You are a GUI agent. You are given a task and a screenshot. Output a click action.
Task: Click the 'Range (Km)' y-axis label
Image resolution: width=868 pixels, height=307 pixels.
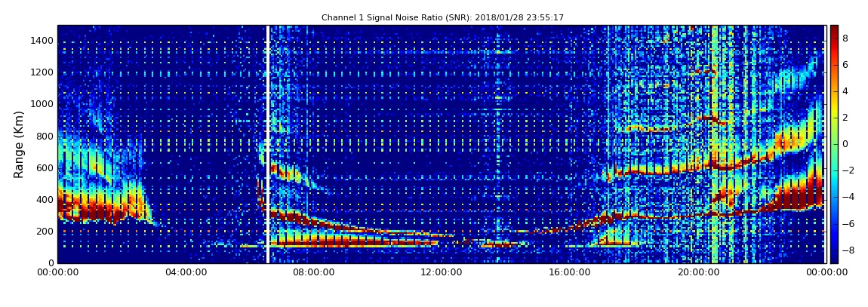tap(19, 144)
